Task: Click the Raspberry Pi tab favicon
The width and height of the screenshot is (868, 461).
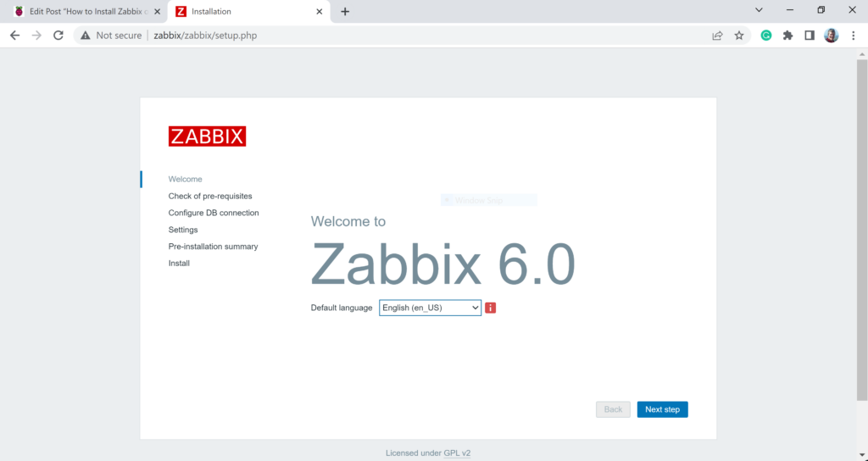Action: tap(19, 12)
